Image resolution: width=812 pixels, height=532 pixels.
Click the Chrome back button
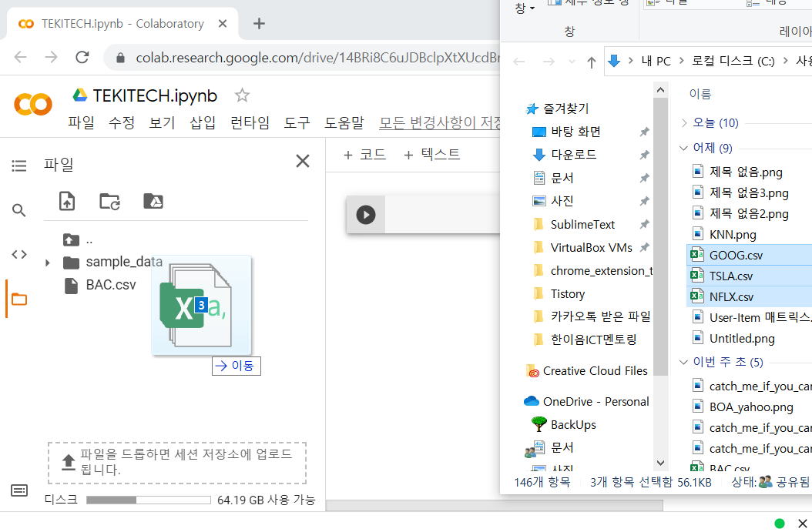20,57
